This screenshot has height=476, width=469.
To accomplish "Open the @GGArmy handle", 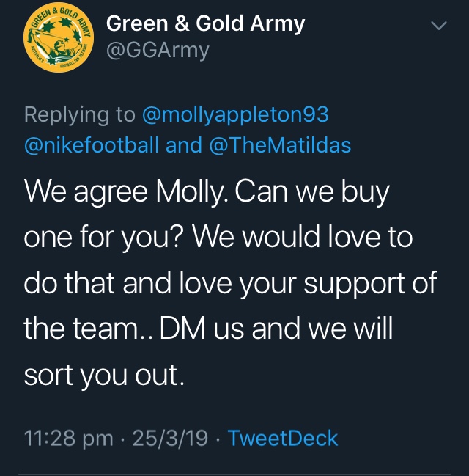I will tap(158, 50).
